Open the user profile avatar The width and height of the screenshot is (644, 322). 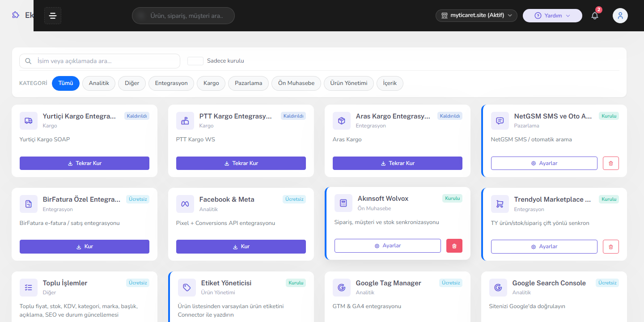click(x=620, y=16)
